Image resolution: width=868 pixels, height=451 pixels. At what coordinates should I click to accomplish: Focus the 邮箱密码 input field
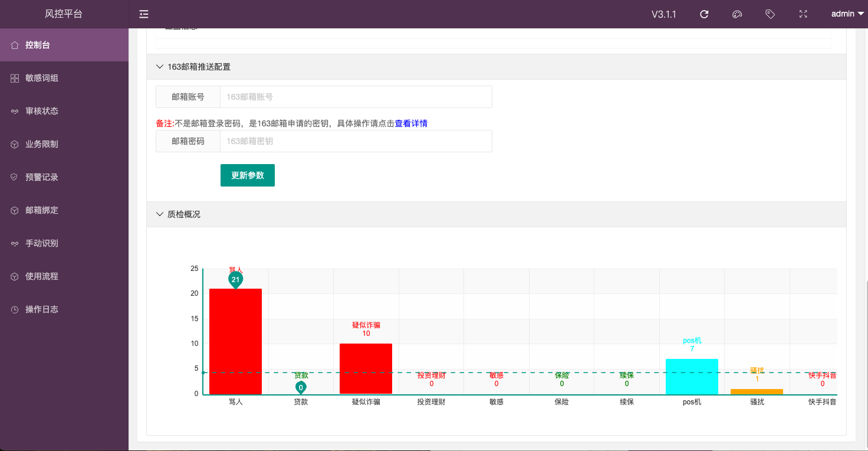coord(356,141)
